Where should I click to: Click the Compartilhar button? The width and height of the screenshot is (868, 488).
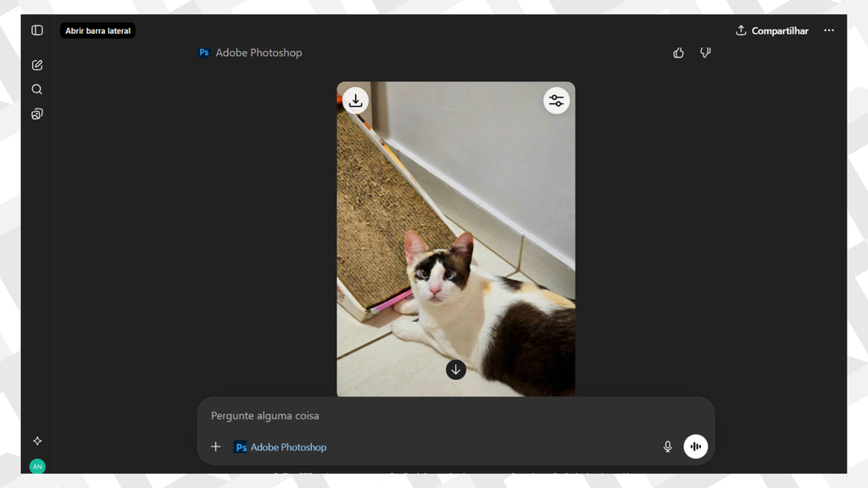772,30
